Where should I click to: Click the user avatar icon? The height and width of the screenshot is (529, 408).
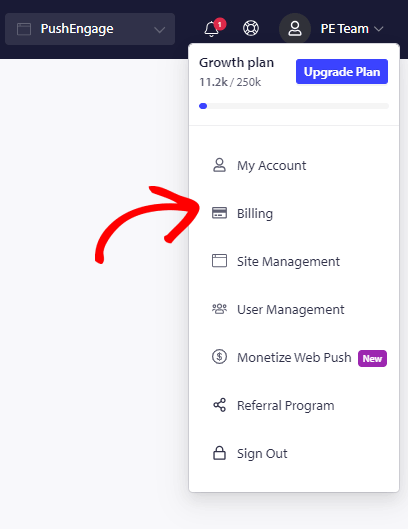295,29
